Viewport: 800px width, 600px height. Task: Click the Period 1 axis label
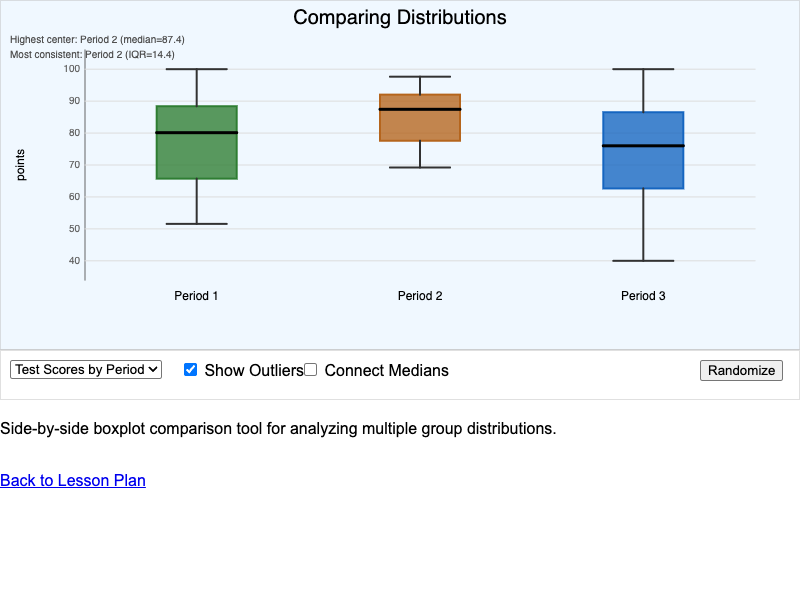pyautogui.click(x=196, y=296)
